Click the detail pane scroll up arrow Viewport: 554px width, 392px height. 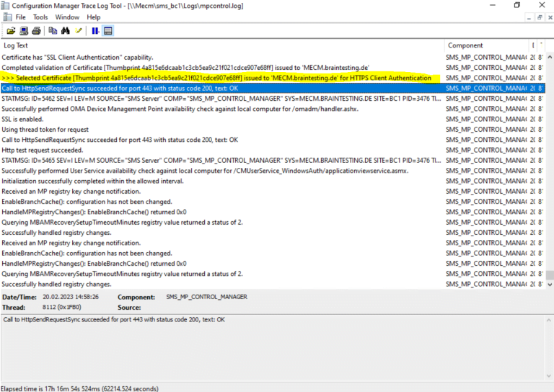(549, 320)
